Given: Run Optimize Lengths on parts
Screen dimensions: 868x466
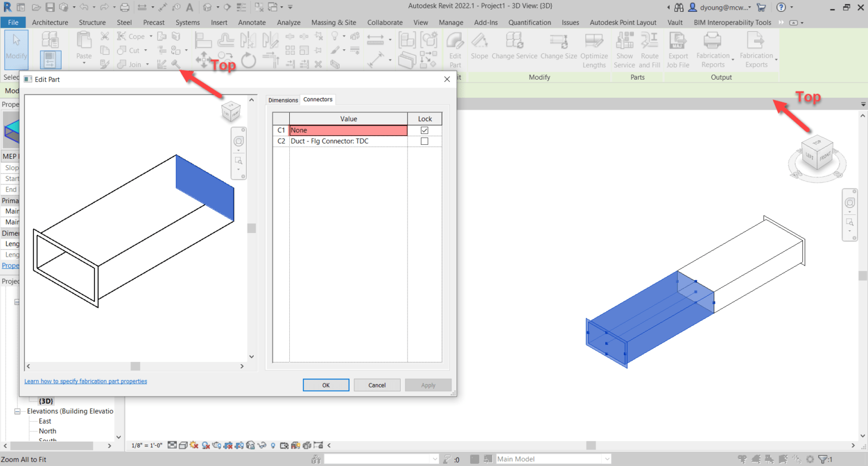Looking at the screenshot, I should tap(594, 48).
